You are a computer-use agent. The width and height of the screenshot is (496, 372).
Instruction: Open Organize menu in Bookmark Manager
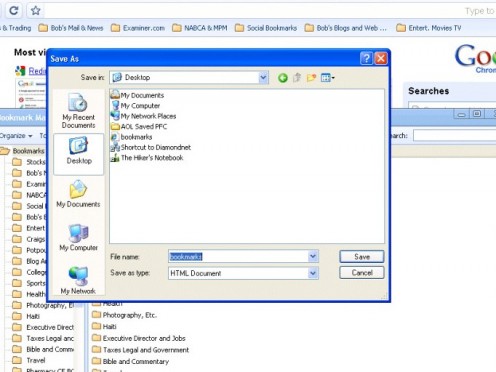[x=16, y=136]
